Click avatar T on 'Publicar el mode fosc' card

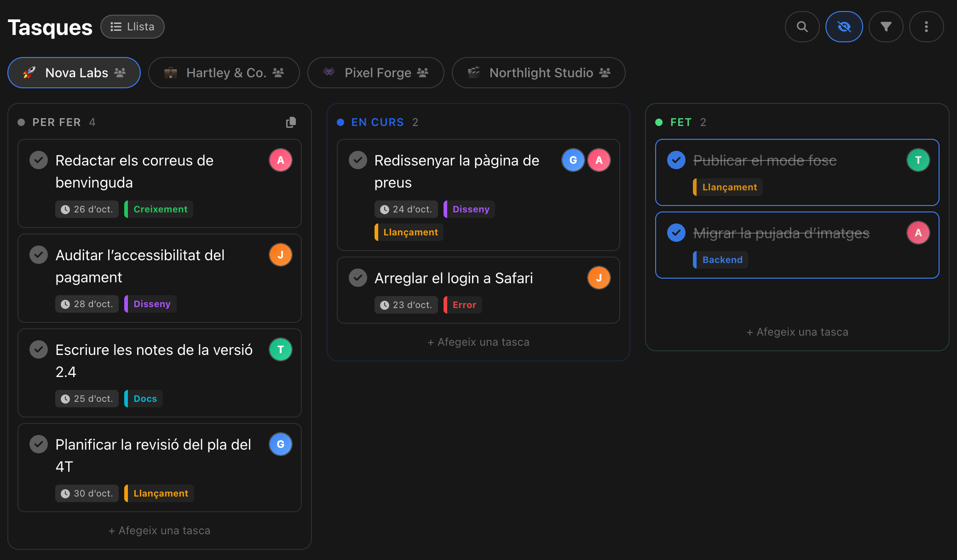918,160
